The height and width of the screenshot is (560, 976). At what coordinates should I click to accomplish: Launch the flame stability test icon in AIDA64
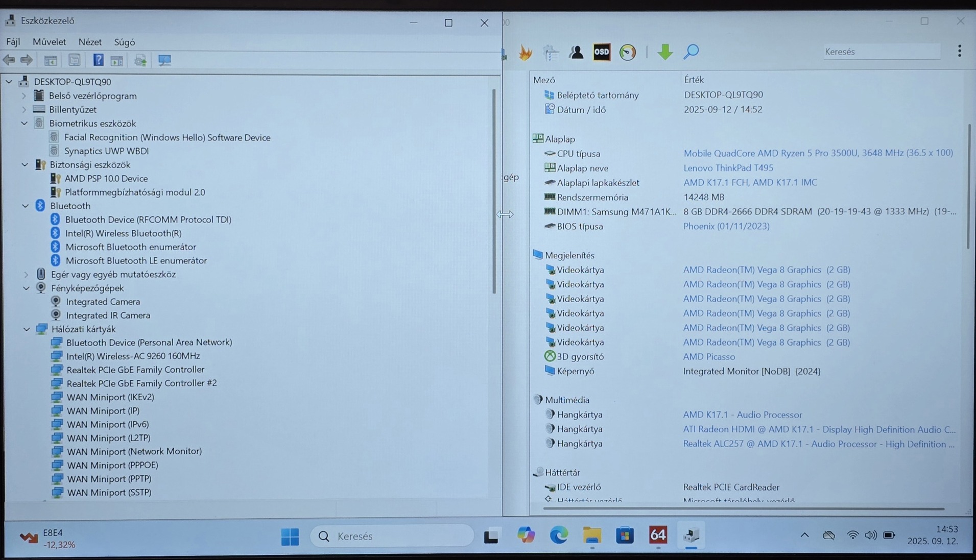[525, 52]
